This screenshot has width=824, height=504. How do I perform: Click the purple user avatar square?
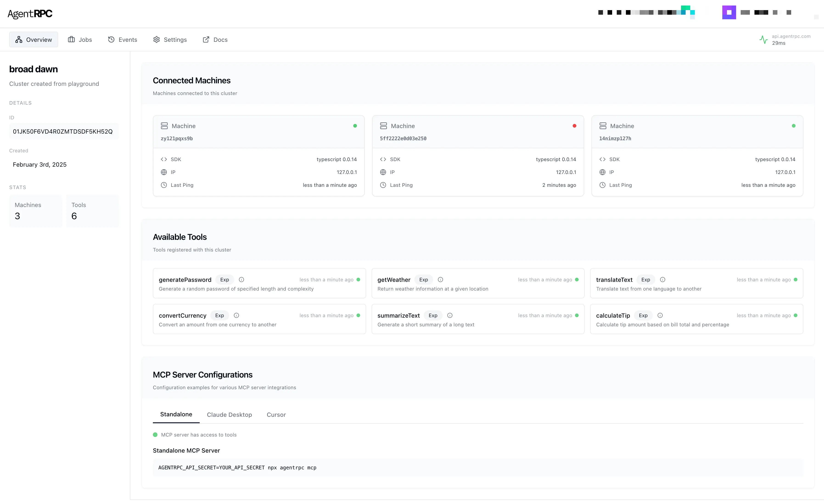pos(729,12)
